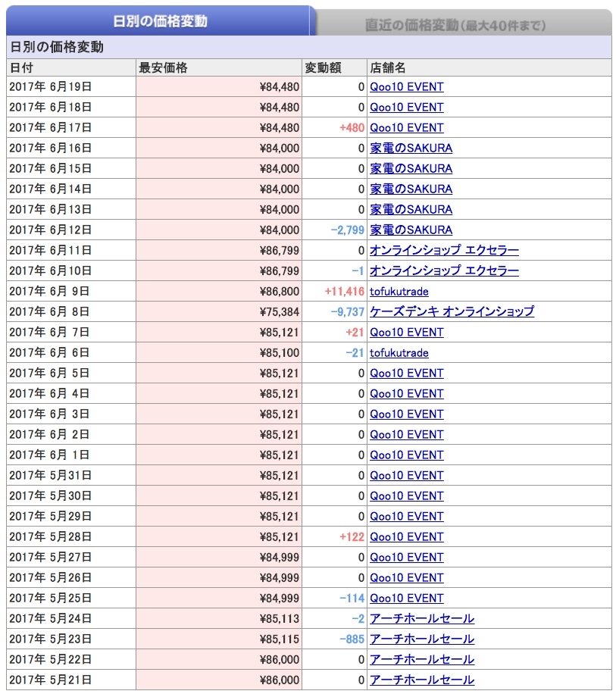Open Qoo10 EVENT link for 6月3日

point(406,414)
